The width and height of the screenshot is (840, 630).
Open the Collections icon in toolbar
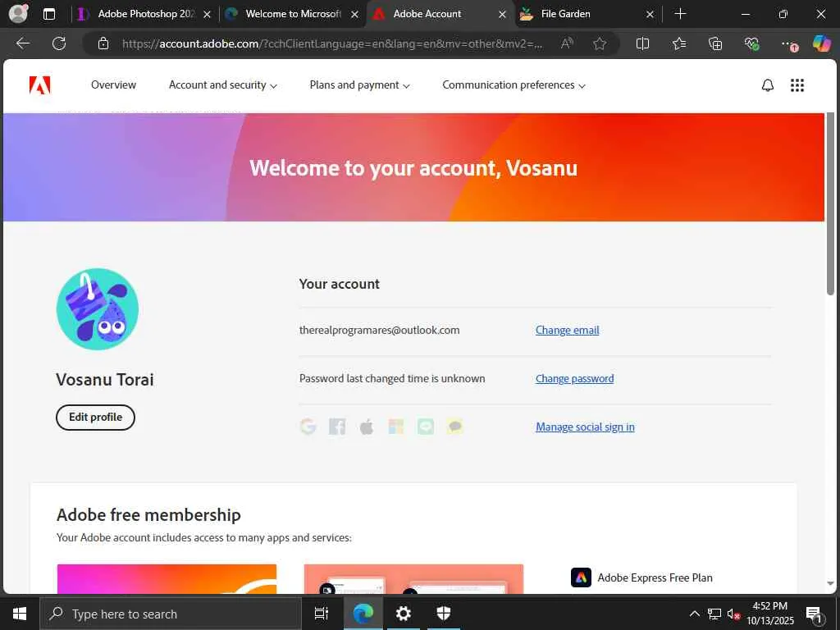[715, 43]
